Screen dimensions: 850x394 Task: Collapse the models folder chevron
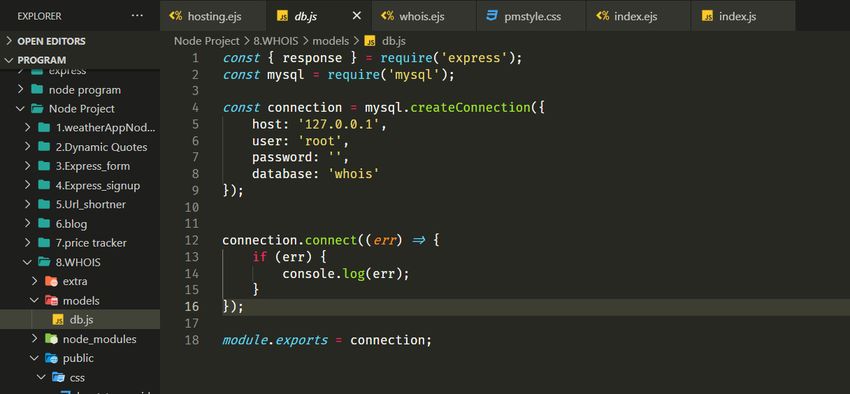click(x=35, y=300)
